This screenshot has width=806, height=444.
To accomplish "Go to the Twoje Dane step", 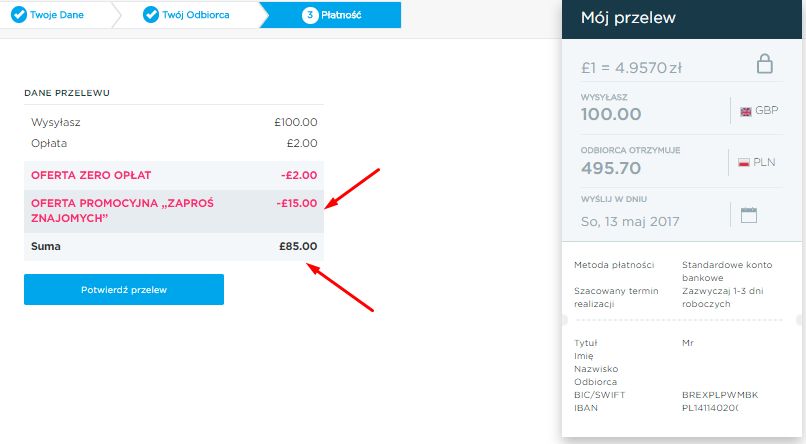I will (57, 15).
